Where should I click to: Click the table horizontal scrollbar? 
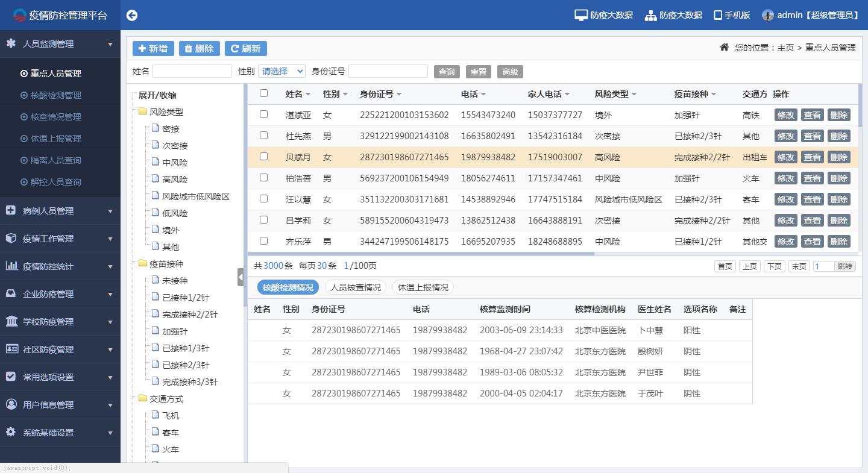tap(421, 254)
